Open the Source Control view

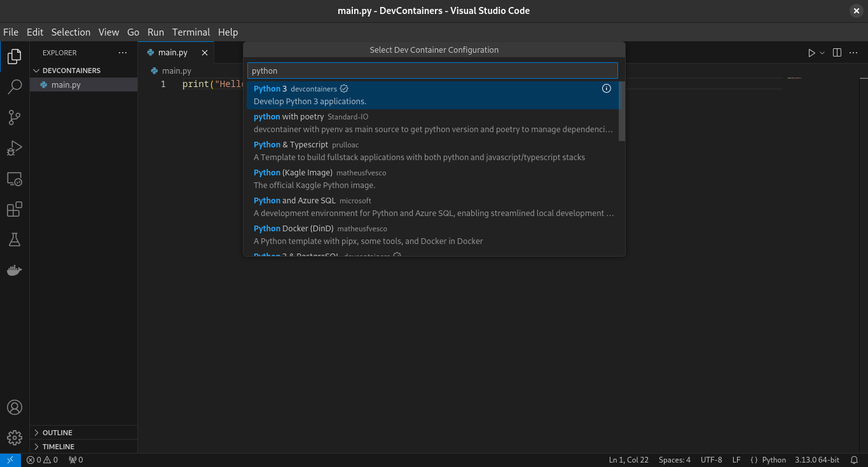coord(15,118)
